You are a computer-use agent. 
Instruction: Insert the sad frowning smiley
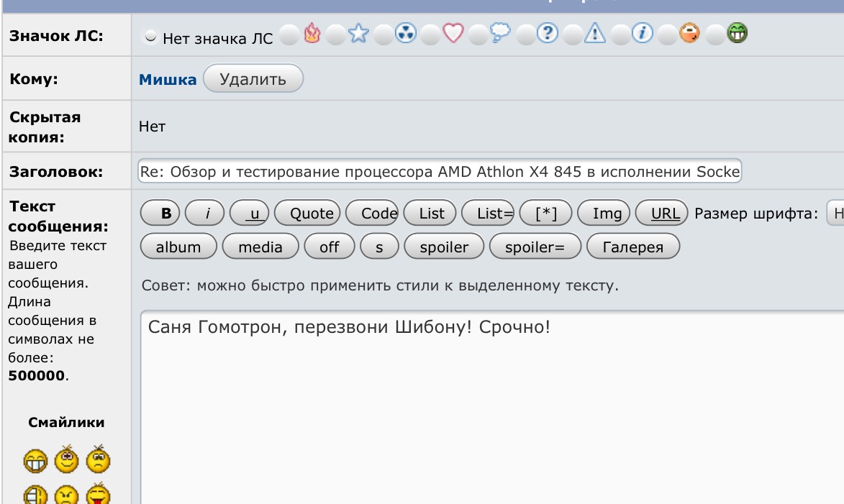coord(98,459)
